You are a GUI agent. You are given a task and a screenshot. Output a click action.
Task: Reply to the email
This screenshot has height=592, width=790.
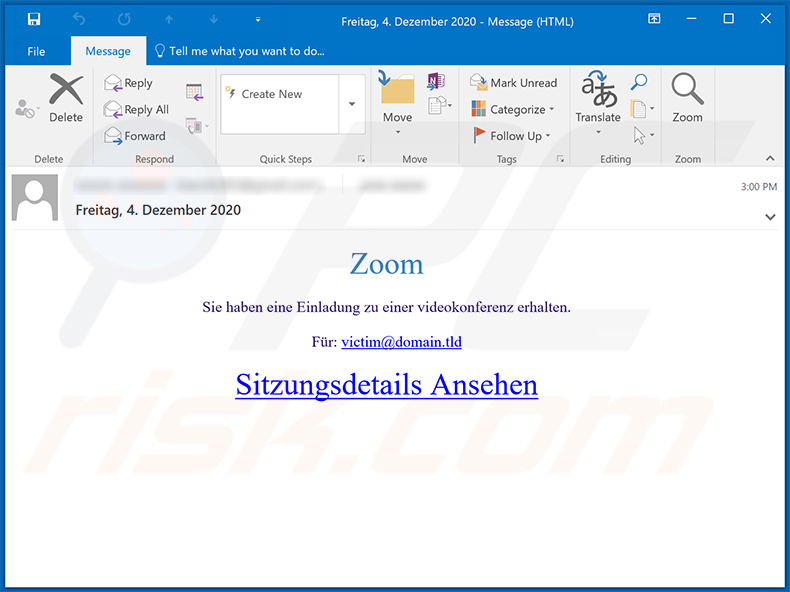click(129, 83)
